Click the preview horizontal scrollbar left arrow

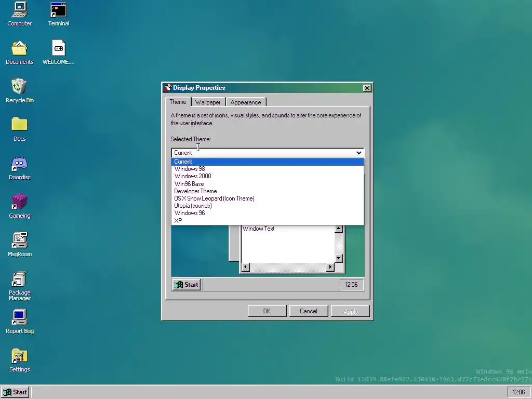[245, 268]
